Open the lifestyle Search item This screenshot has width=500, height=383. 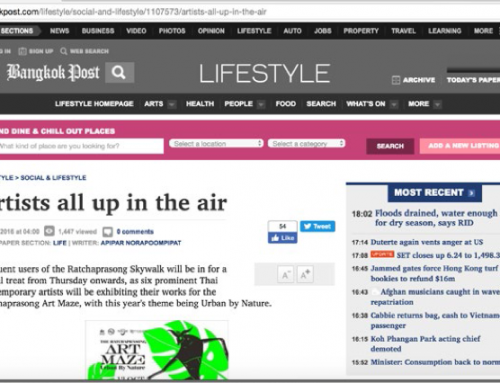pos(321,104)
